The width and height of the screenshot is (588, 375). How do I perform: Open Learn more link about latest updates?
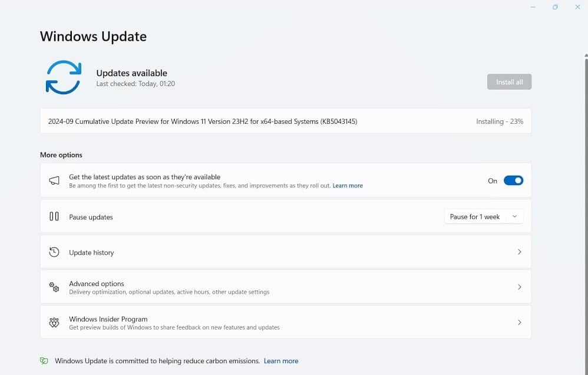[348, 186]
